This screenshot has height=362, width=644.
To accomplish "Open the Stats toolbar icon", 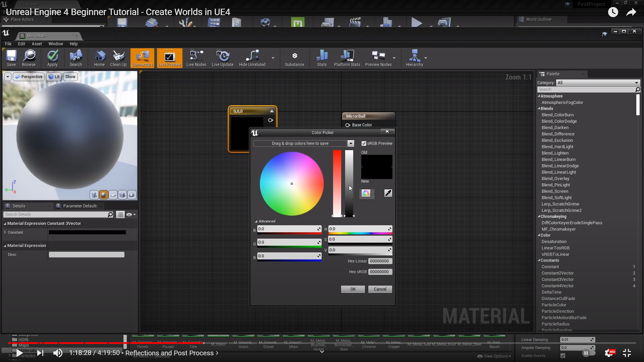I will (x=322, y=58).
